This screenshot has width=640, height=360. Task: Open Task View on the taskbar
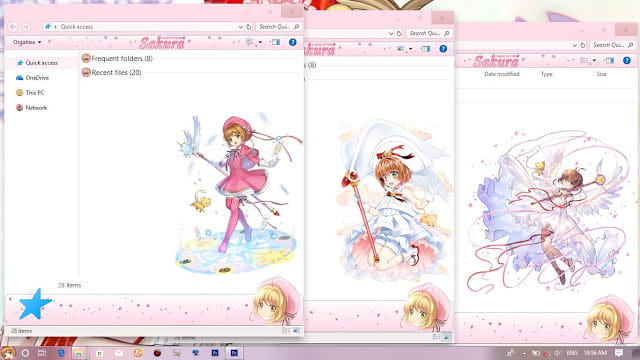pos(42,353)
